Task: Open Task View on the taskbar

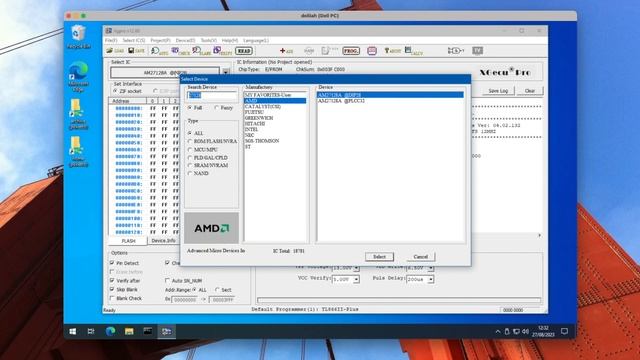Action: (x=91, y=331)
